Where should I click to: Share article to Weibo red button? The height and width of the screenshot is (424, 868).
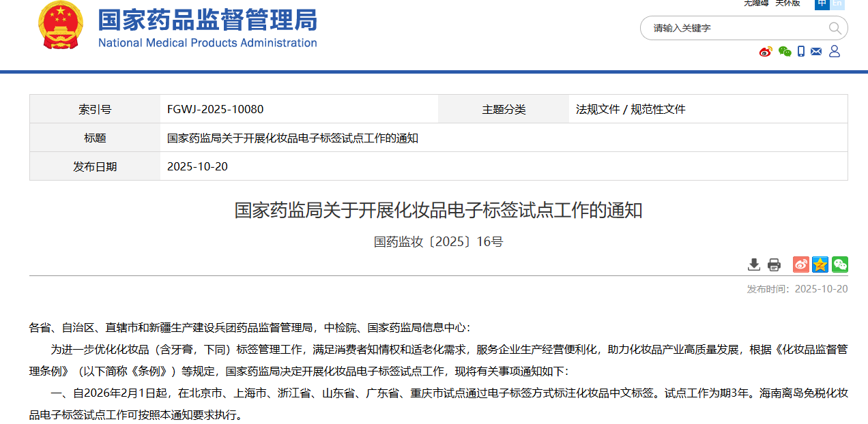coord(800,264)
